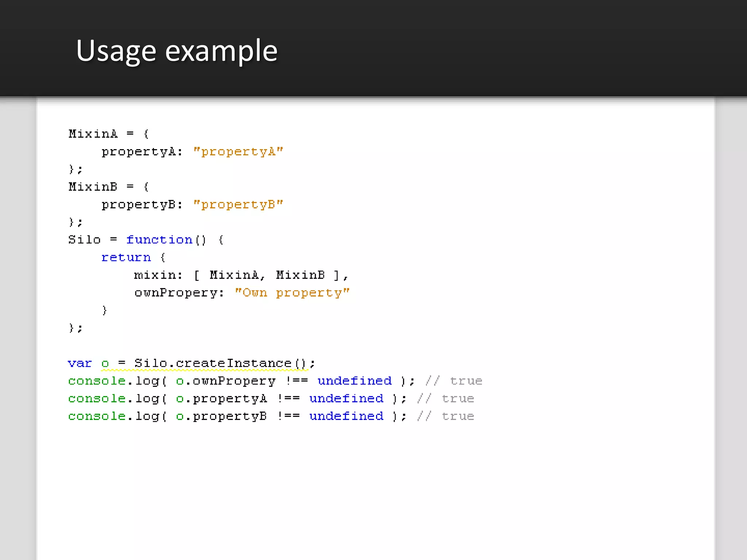Select the 'mixin: [ MixinA, MixinB ],' line

(241, 275)
